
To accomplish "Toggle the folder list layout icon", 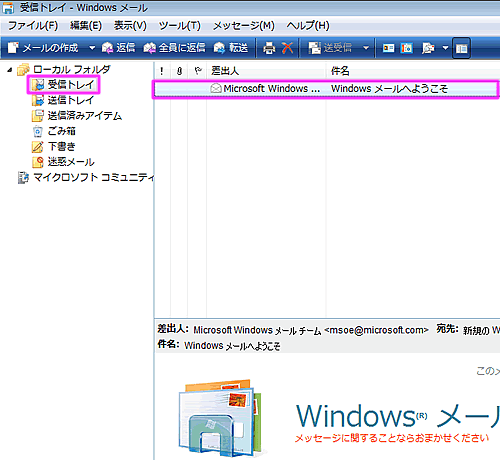I will point(462,48).
